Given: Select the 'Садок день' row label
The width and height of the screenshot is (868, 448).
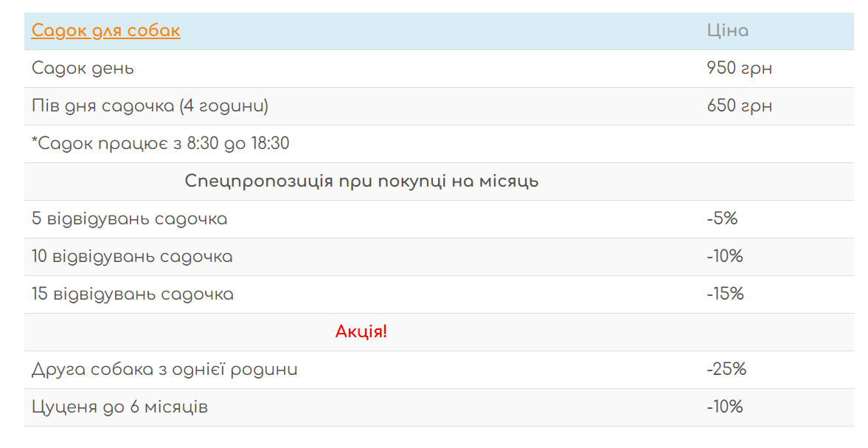Looking at the screenshot, I should point(83,69).
